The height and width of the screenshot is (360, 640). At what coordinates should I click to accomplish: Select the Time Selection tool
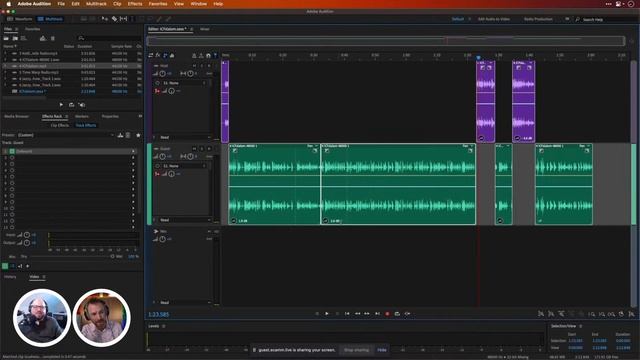coord(132,19)
